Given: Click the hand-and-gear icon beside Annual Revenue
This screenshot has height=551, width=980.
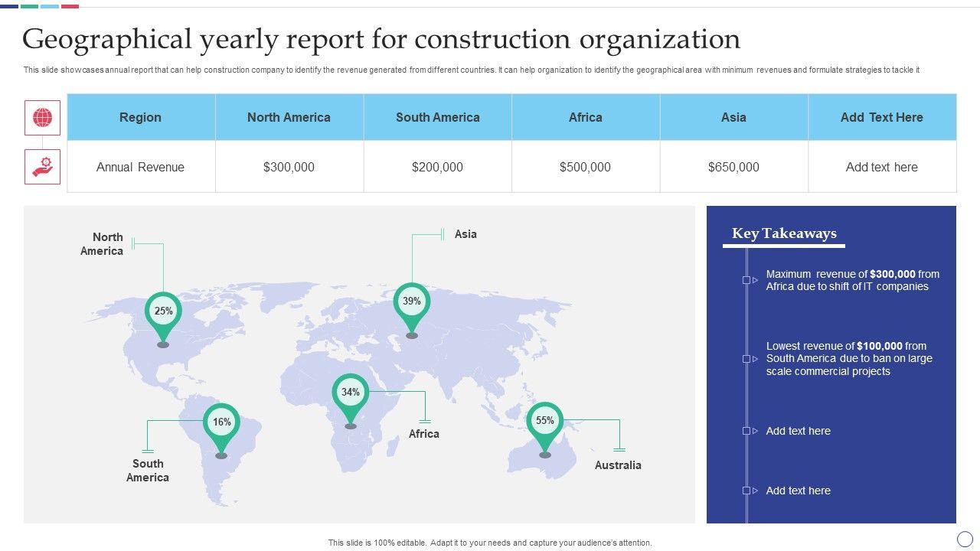Looking at the screenshot, I should pos(42,166).
